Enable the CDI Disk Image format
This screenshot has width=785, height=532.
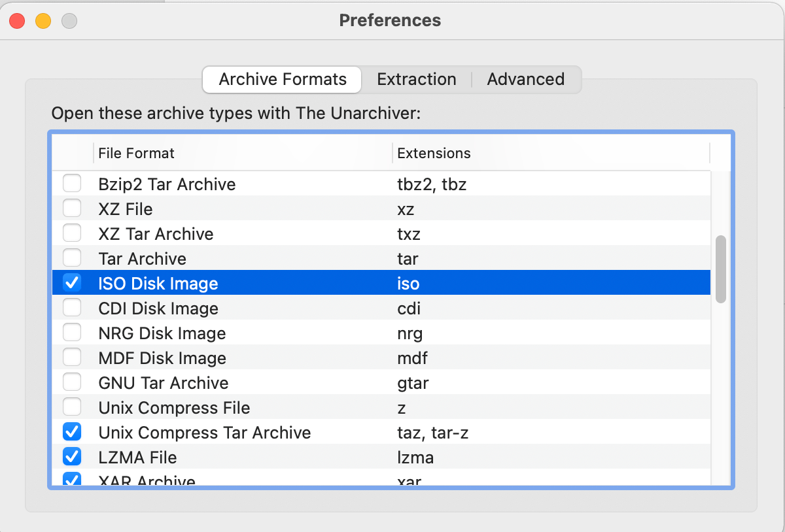[72, 307]
